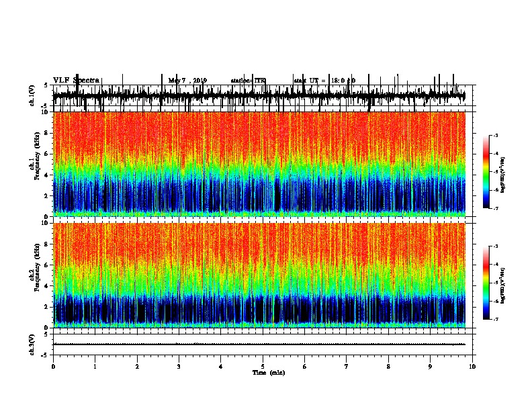The image size is (532, 411).
Task: Click the time axis tick label "1"
Action: click(95, 367)
